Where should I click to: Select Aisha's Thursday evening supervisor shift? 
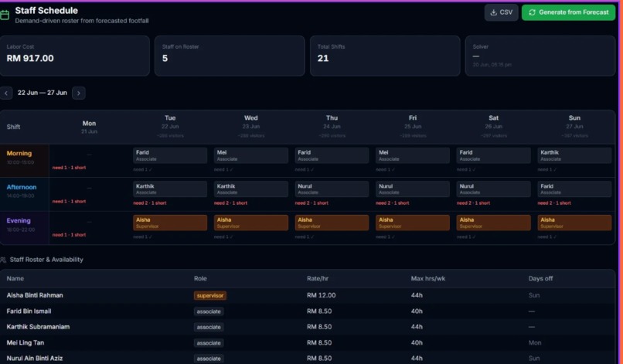coord(332,223)
